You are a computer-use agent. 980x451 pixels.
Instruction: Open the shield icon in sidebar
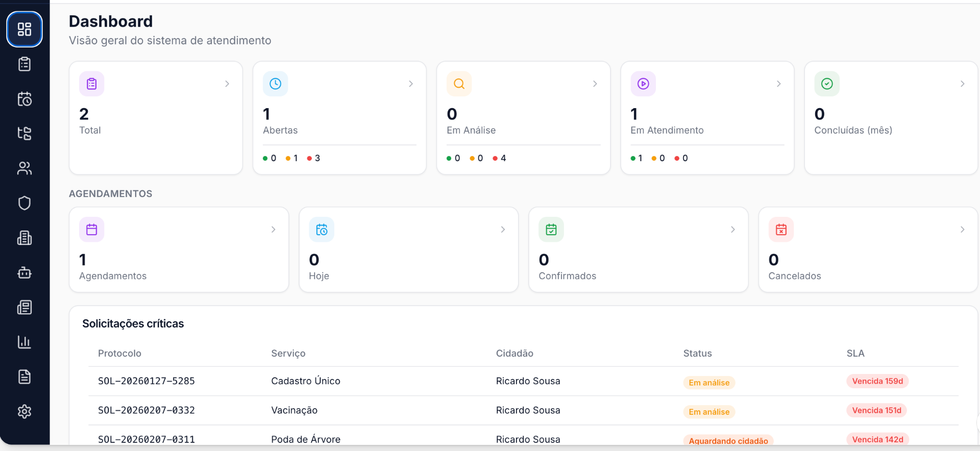tap(24, 203)
